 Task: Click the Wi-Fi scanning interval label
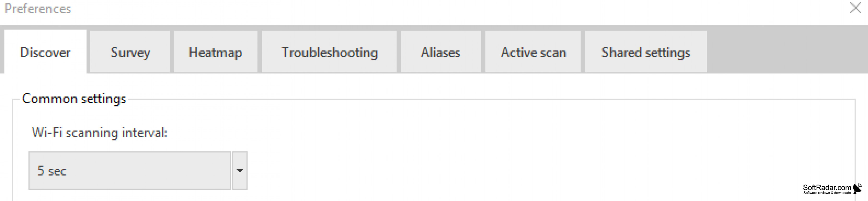pyautogui.click(x=99, y=133)
